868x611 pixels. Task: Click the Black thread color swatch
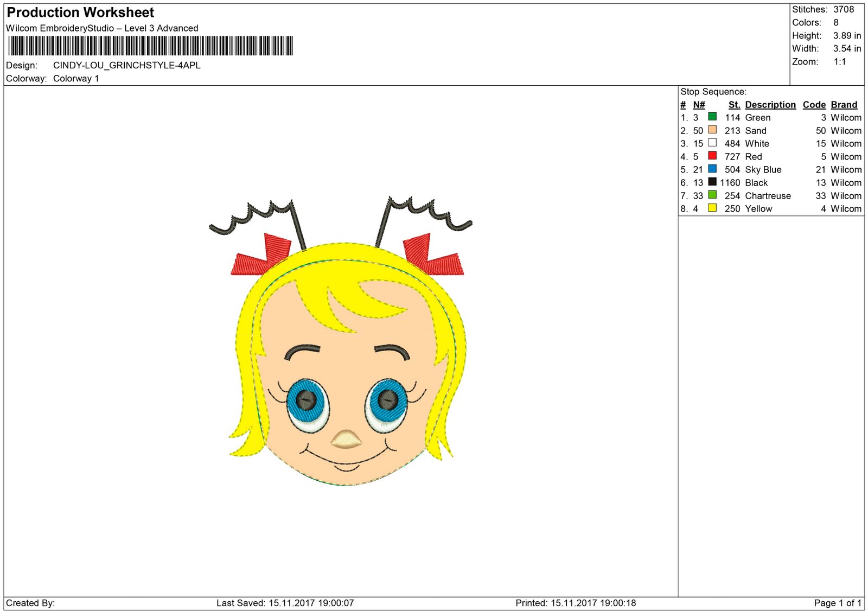pyautogui.click(x=712, y=182)
